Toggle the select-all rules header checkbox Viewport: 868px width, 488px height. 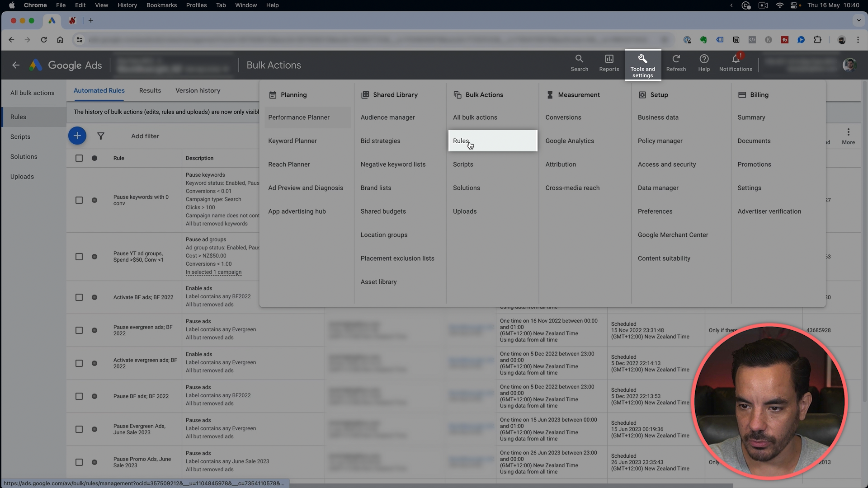[79, 158]
